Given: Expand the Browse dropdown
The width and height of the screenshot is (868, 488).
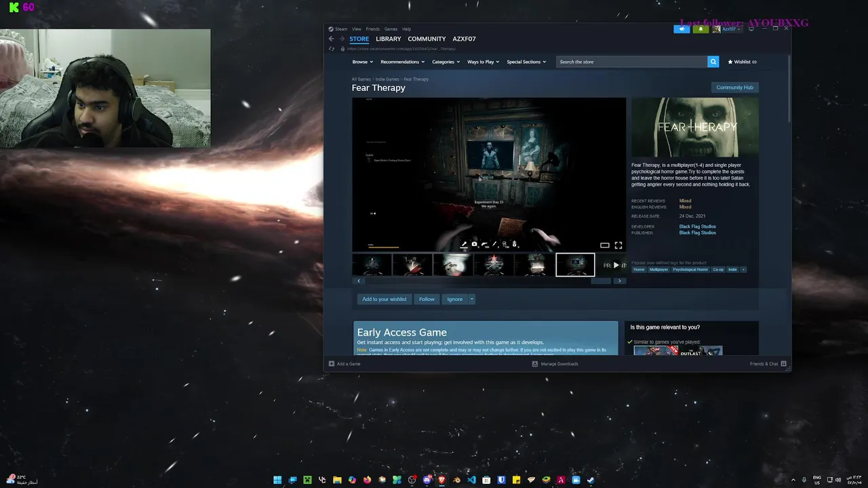Looking at the screenshot, I should pos(362,62).
